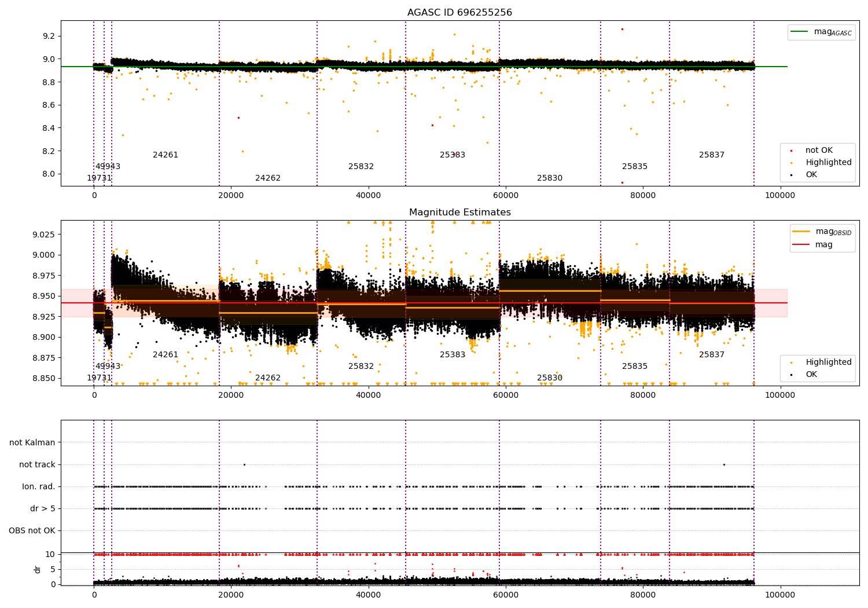Viewport: 868px width, 608px height.
Task: Click label 25383 in the Magnitude Estimates plot
Action: pyautogui.click(x=453, y=355)
